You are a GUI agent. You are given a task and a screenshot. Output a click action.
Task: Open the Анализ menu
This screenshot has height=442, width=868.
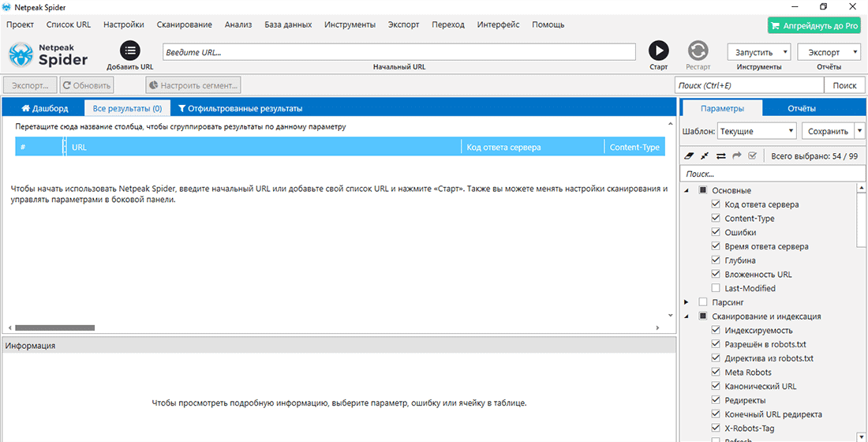point(238,24)
